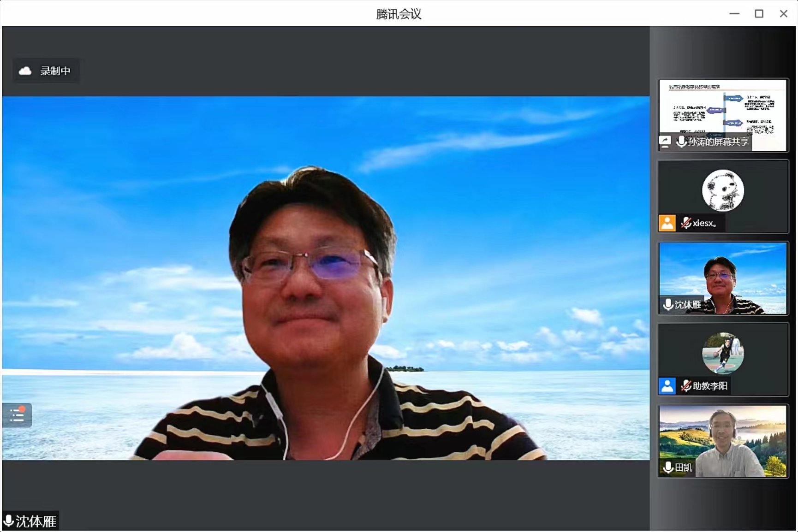
Task: Click the screen share icon on 孙涛's thumbnail
Action: coord(665,143)
